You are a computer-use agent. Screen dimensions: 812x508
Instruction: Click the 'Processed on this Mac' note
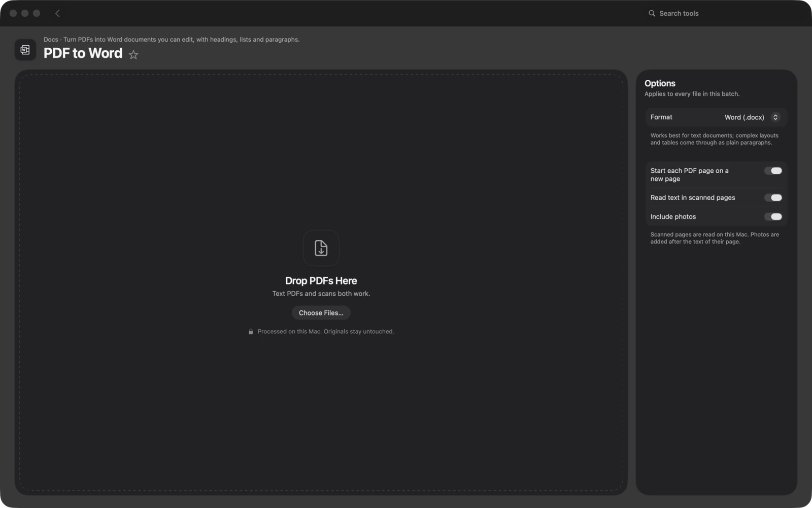325,331
